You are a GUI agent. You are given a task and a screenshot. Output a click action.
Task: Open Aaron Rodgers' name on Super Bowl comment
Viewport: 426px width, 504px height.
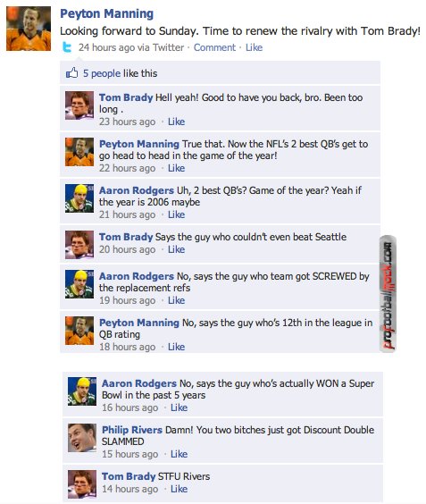click(139, 383)
